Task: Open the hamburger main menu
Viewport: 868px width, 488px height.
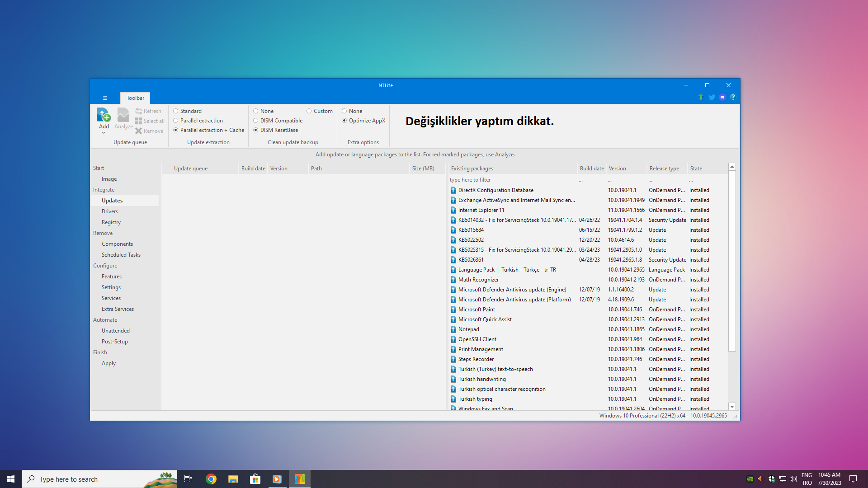Action: point(105,98)
